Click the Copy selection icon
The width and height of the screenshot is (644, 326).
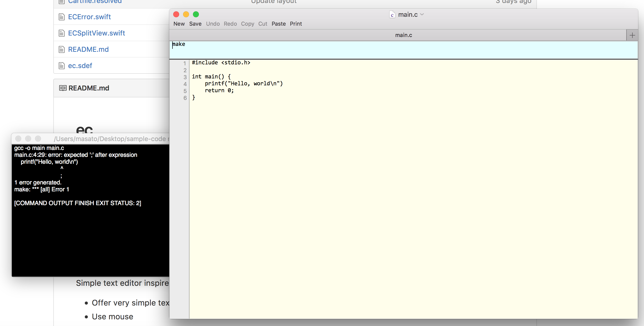[x=247, y=24]
